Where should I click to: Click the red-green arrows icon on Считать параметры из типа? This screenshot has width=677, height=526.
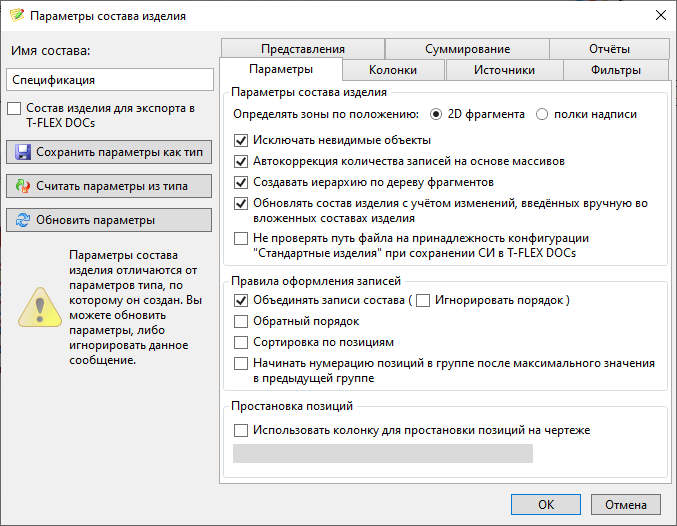pos(23,186)
